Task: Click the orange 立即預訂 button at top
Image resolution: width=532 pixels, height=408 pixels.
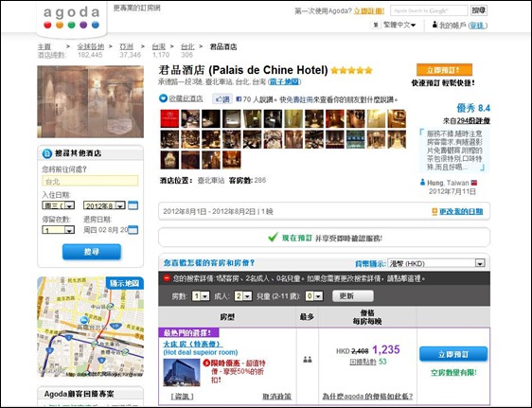Action: tap(444, 70)
